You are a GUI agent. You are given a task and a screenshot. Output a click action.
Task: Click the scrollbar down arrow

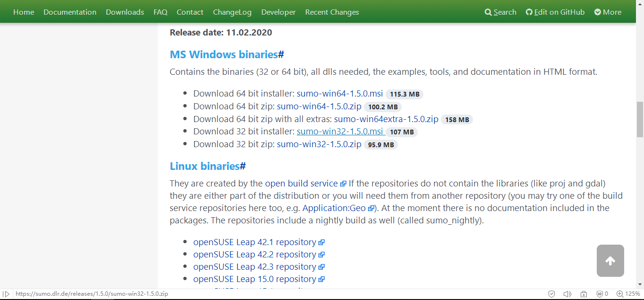(x=640, y=284)
